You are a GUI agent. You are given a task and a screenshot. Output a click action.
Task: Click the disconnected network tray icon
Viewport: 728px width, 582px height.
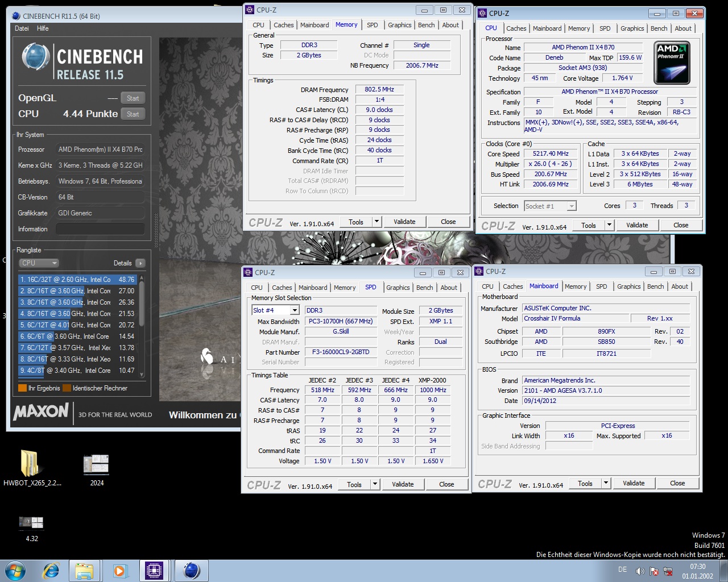pos(668,571)
